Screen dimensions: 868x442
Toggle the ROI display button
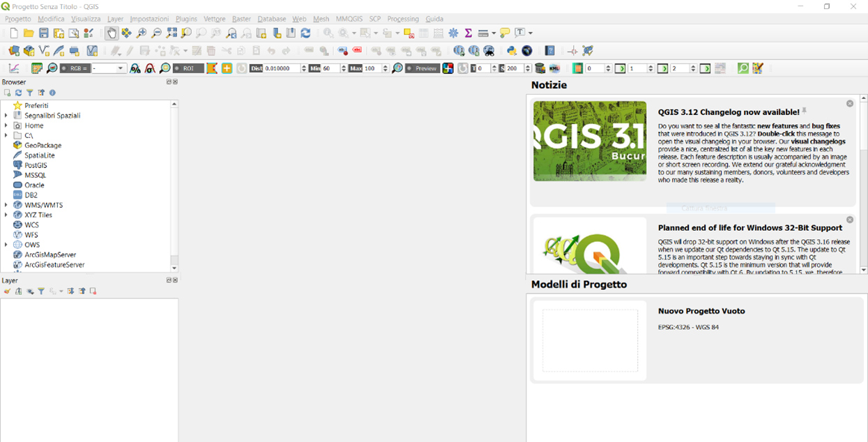[188, 68]
